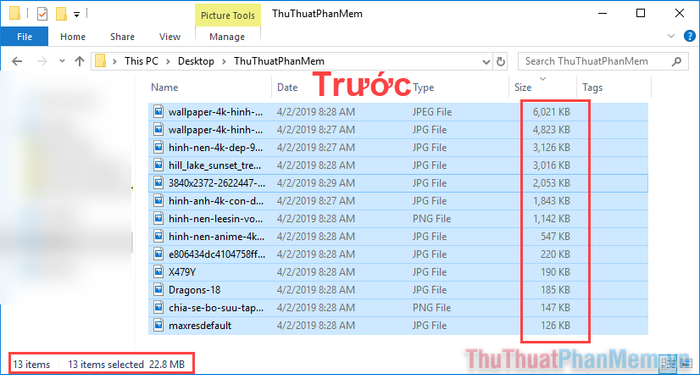Image resolution: width=700 pixels, height=375 pixels.
Task: Click the JPEG File type cell
Action: tap(432, 112)
